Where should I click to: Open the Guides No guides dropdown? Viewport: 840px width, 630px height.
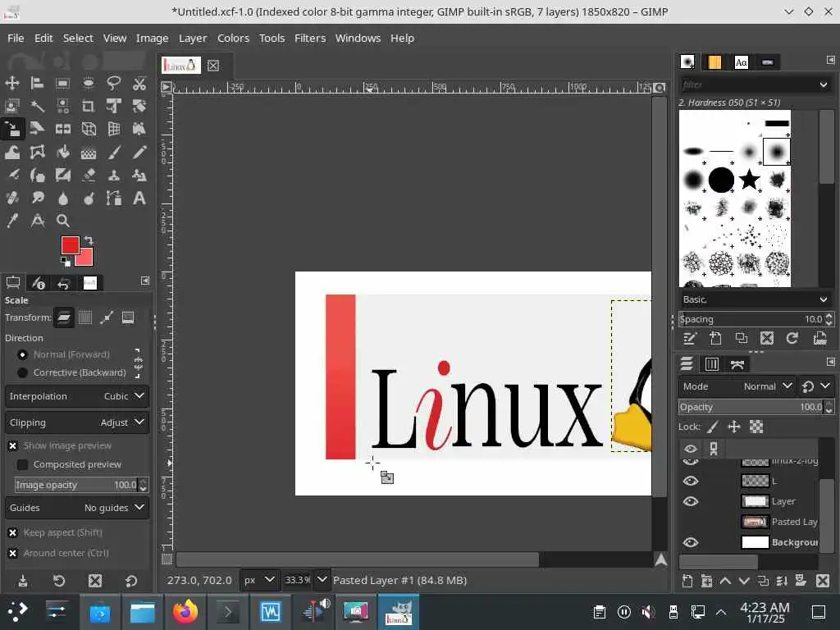point(76,508)
